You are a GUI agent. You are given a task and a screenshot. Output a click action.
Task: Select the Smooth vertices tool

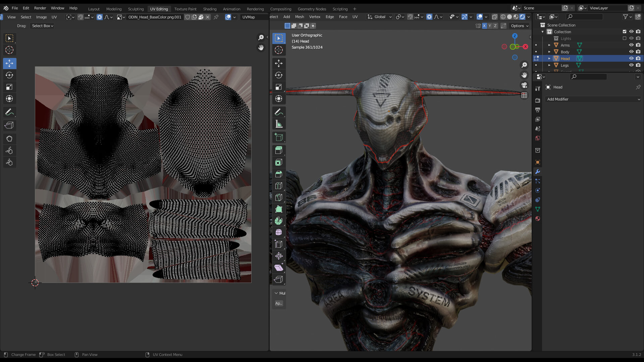click(x=279, y=232)
